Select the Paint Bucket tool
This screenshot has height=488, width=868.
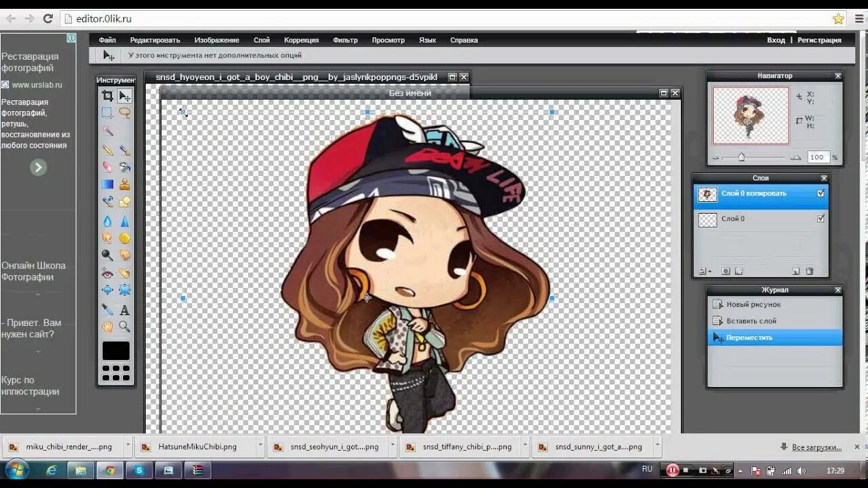[125, 167]
